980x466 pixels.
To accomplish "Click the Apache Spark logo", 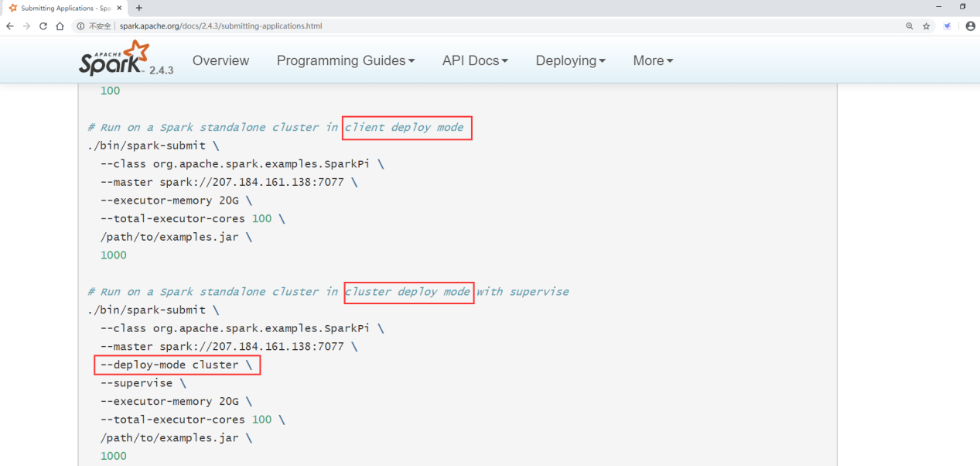I will (x=114, y=59).
